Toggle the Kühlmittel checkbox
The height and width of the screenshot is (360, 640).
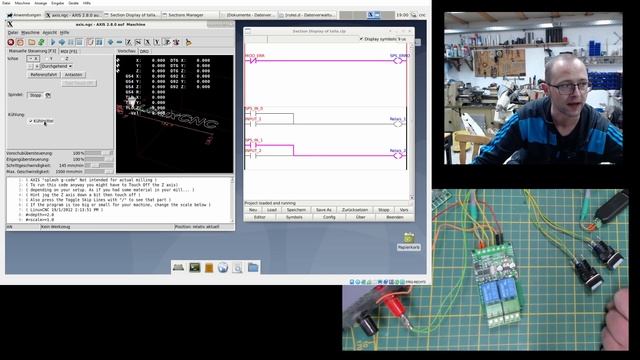tap(41, 121)
